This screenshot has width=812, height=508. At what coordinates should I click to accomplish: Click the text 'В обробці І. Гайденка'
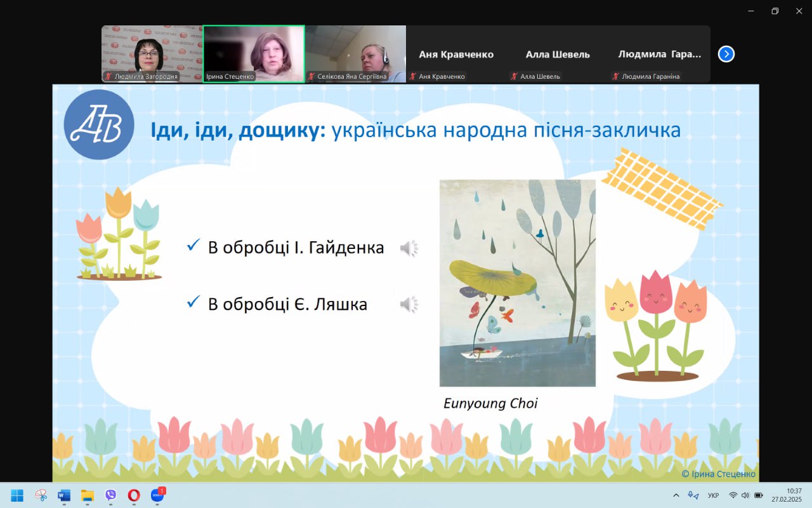296,248
